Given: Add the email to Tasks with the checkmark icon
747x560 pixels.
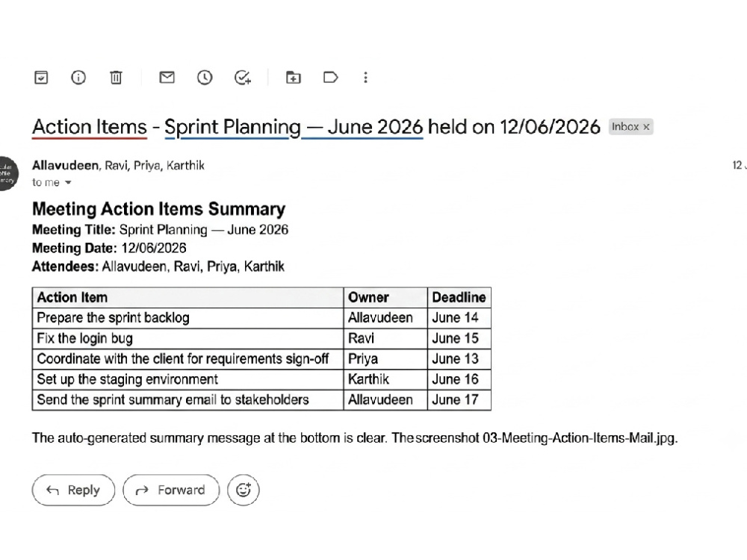Looking at the screenshot, I should 243,77.
